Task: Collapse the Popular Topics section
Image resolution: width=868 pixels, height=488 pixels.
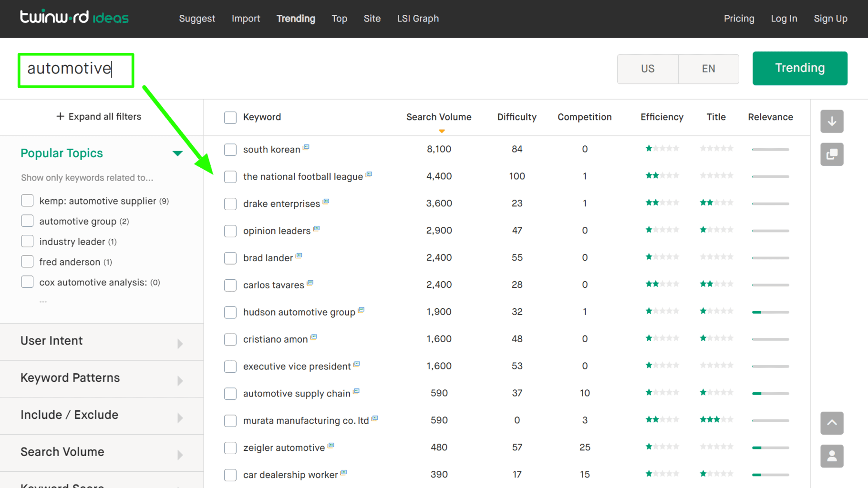Action: [x=177, y=153]
